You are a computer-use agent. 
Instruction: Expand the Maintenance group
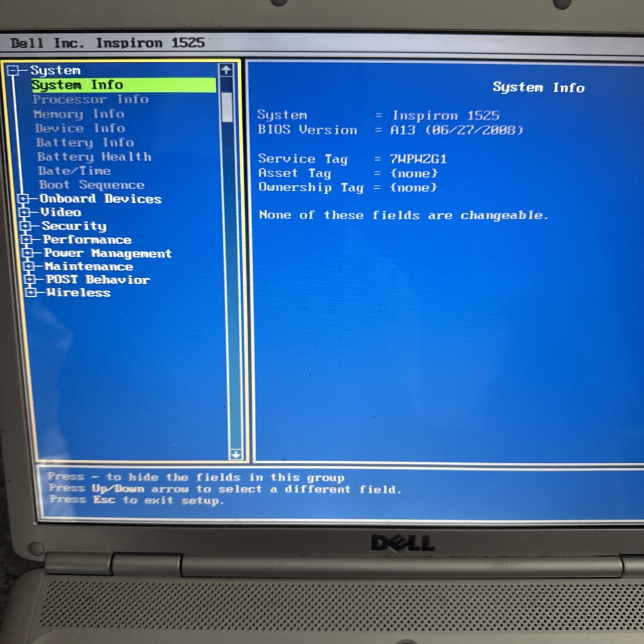click(29, 266)
